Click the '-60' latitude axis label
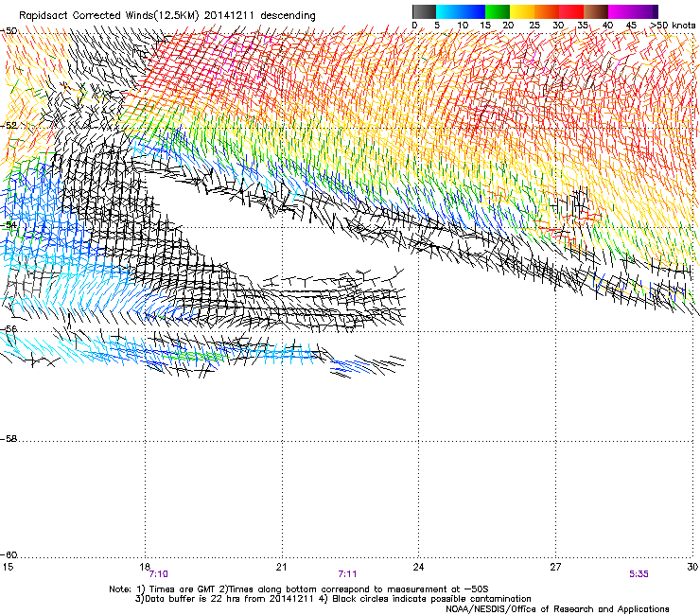Viewport: 700px width, 615px height. coord(9,555)
